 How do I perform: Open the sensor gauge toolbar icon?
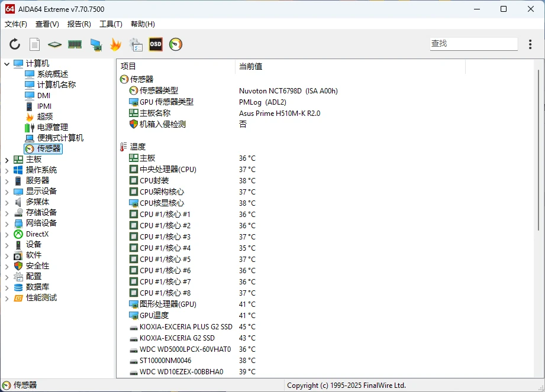click(x=176, y=44)
